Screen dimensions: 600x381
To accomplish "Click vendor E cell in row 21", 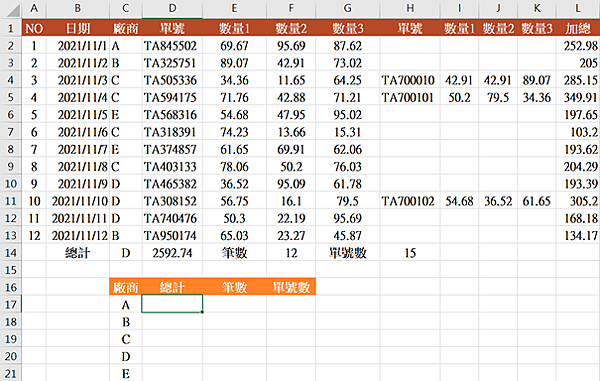I will (126, 373).
